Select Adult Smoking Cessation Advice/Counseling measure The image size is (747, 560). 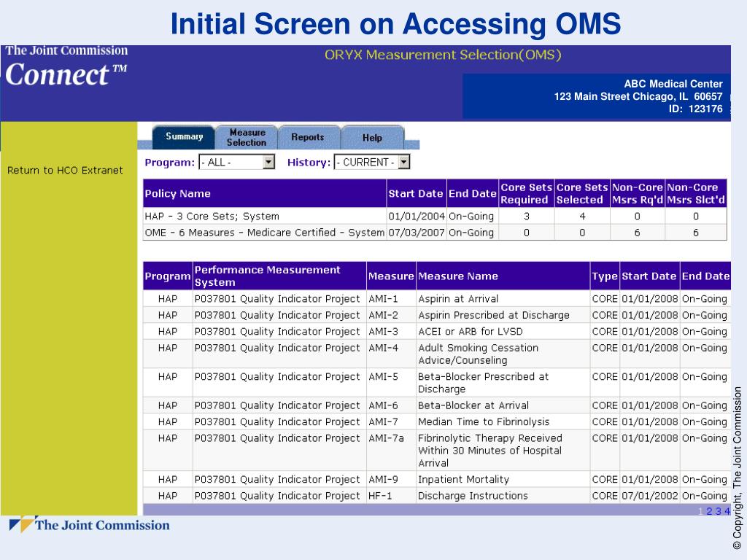click(x=478, y=354)
